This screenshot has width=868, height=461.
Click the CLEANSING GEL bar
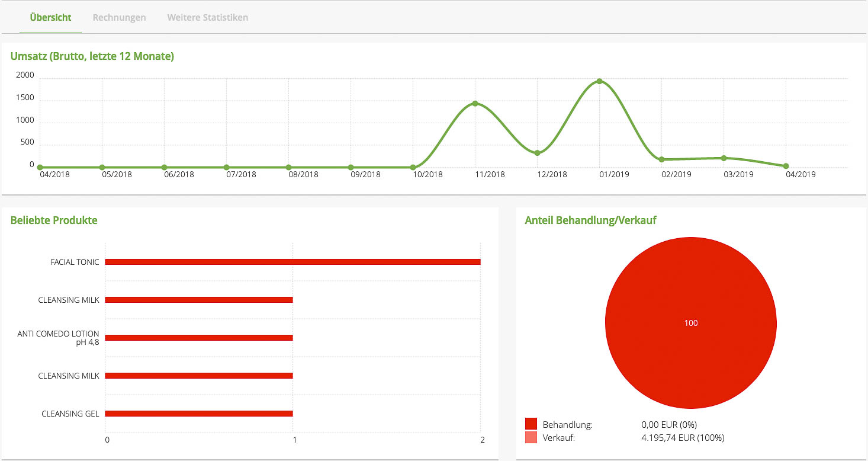coord(198,414)
